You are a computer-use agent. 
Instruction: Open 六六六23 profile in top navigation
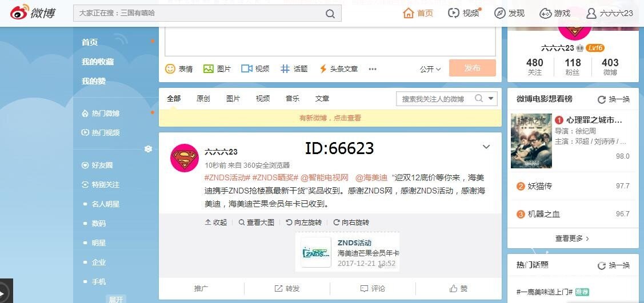[610, 13]
